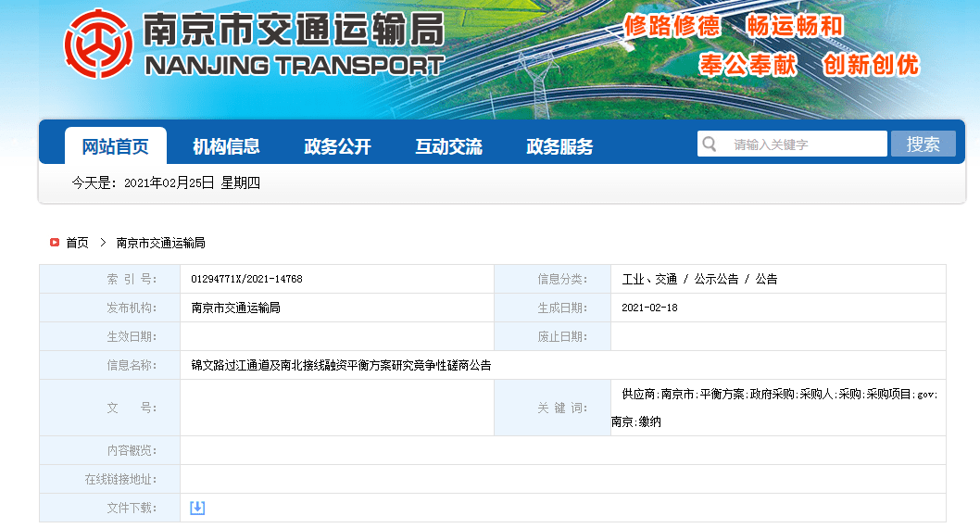
Task: Click the 南京市交通运输局 site title banner
Action: (x=293, y=30)
